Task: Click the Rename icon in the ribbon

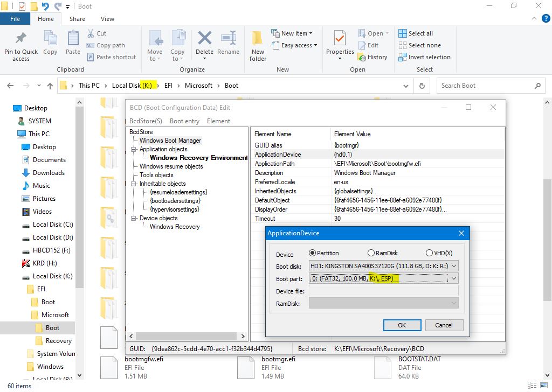Action: 228,39
